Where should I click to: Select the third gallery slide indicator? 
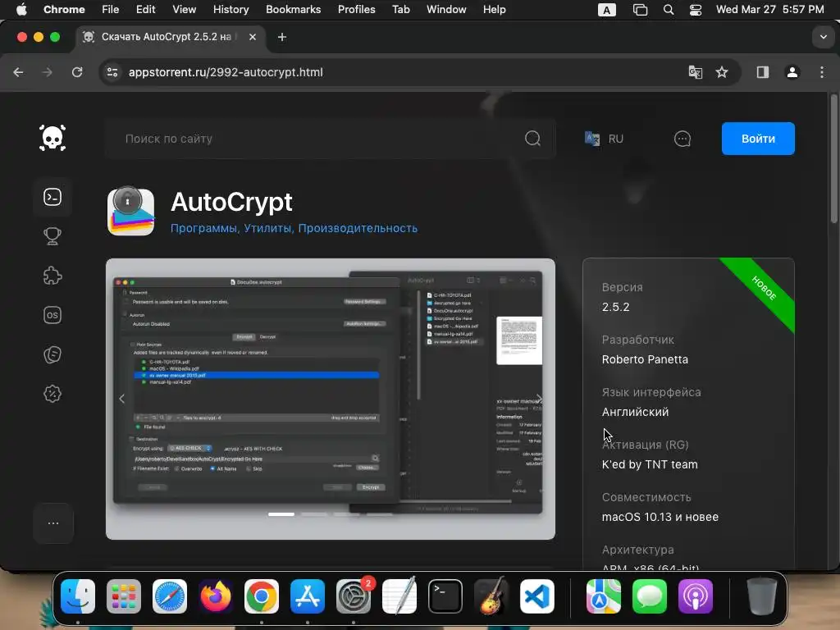point(347,514)
